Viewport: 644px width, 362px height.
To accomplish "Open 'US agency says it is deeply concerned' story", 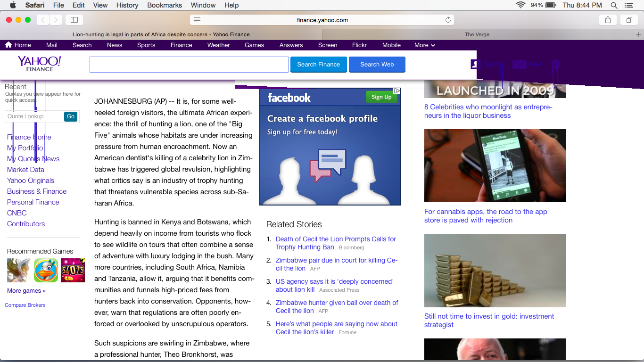I will click(x=335, y=285).
